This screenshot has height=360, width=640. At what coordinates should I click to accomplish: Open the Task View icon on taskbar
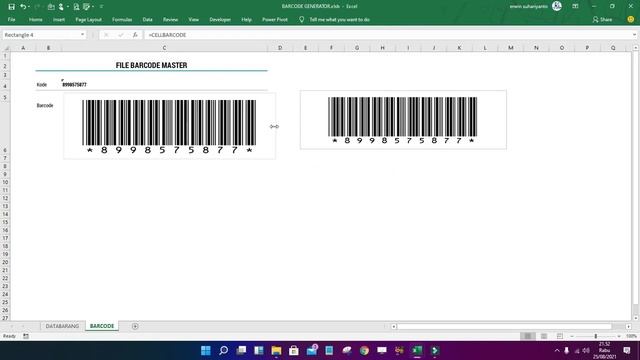[x=241, y=350]
